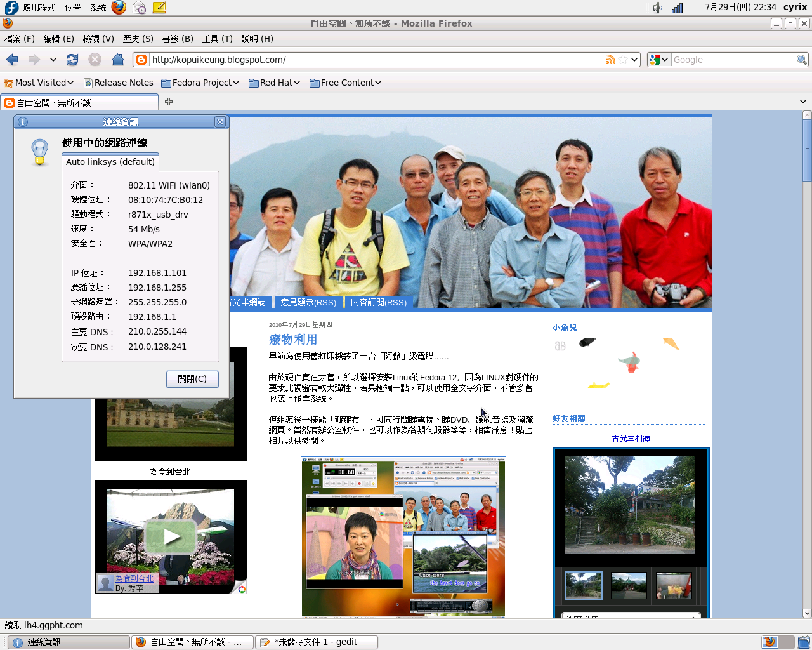Stop loading the page
812x650 pixels.
[95, 60]
